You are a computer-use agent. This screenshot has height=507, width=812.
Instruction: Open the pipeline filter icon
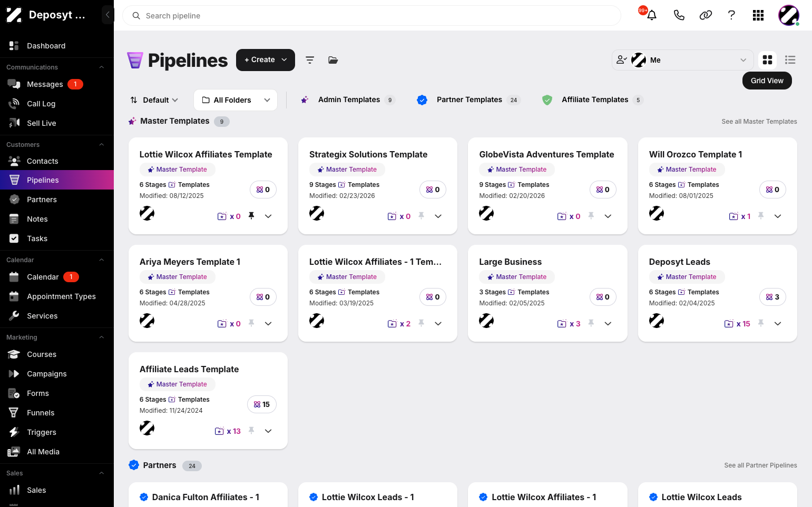310,60
